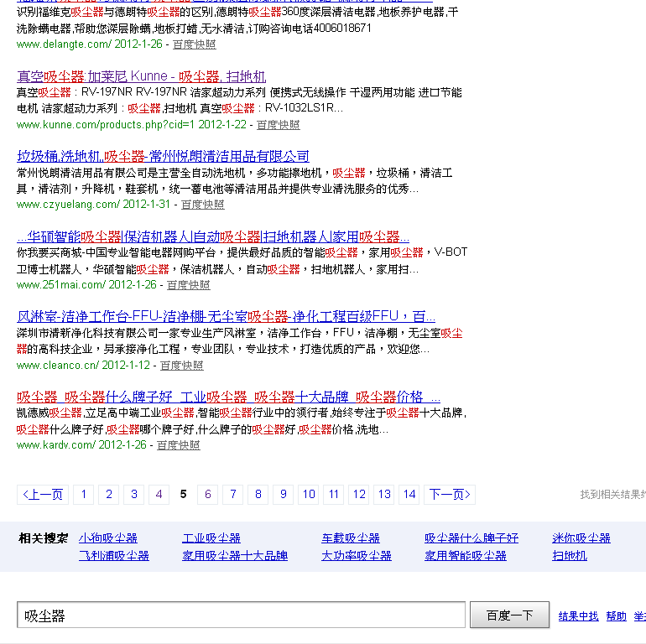Image resolution: width=646 pixels, height=644 pixels.
Task: Click the 相关搜索 label
Action: [x=44, y=538]
